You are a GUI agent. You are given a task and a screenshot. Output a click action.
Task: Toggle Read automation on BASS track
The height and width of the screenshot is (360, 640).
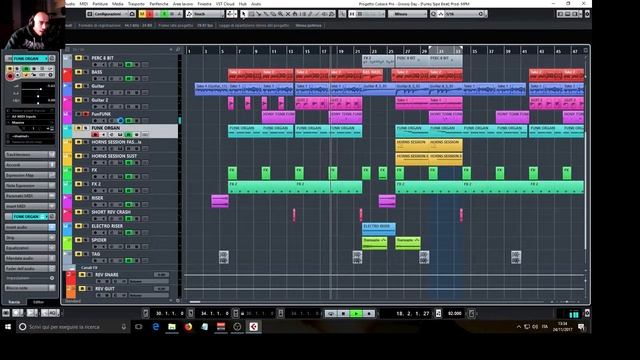129,78
